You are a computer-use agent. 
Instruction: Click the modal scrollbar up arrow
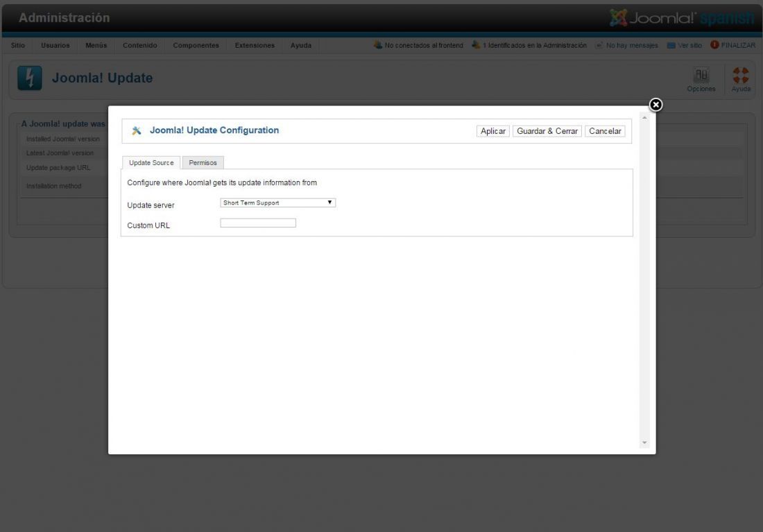pyautogui.click(x=644, y=118)
